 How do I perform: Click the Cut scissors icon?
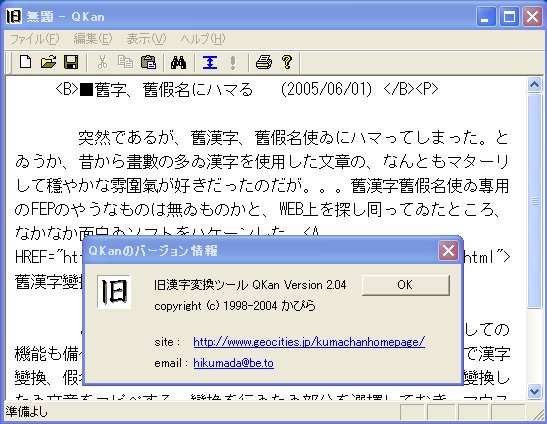tap(102, 62)
